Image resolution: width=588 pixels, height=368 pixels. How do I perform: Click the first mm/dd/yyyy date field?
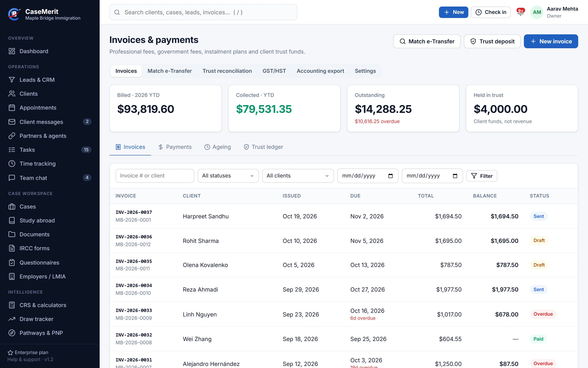point(368,176)
